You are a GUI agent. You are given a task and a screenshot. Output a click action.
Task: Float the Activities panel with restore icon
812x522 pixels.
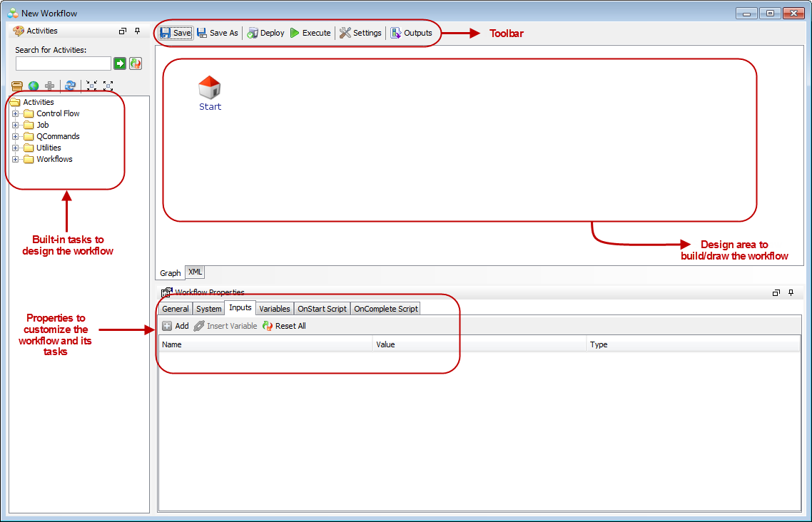point(123,31)
